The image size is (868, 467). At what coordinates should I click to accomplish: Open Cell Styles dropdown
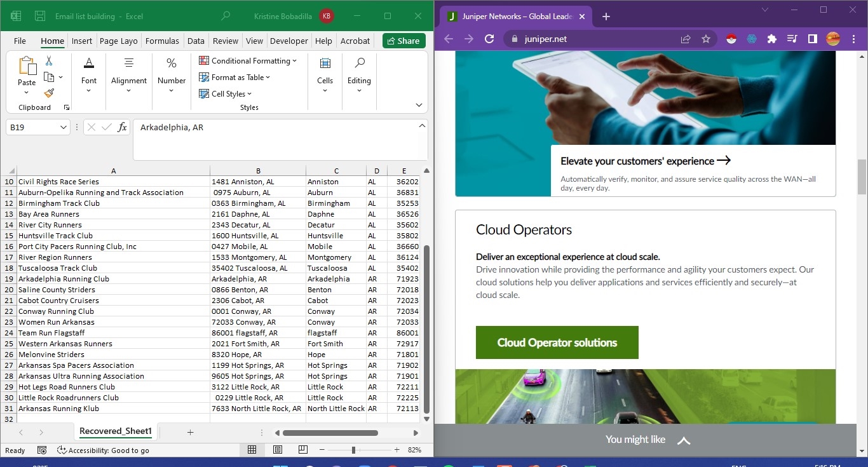226,93
